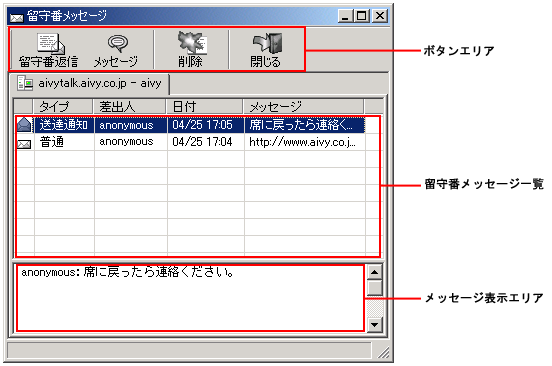This screenshot has height=366, width=552.
Task: Click message text anonymous: 席に戻ったら連絡ください。
Action: click(x=127, y=272)
